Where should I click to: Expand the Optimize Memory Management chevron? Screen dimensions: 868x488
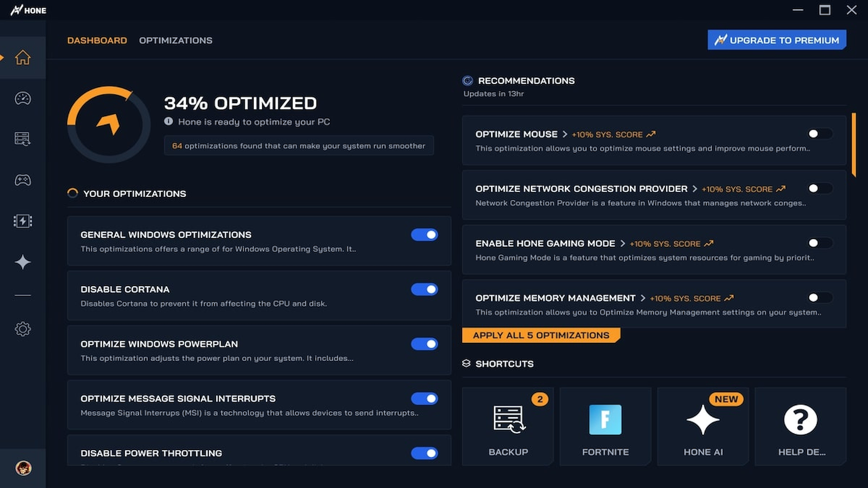pos(642,298)
